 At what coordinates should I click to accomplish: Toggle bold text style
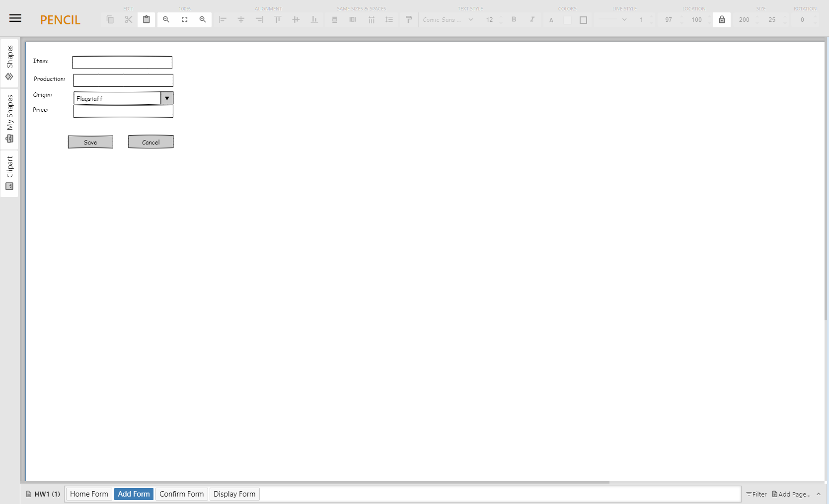514,19
